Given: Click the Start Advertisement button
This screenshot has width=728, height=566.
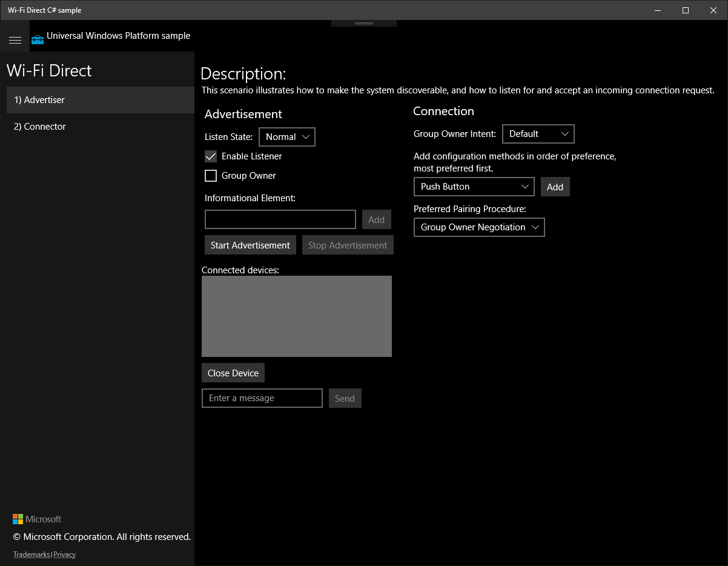Looking at the screenshot, I should click(x=250, y=245).
